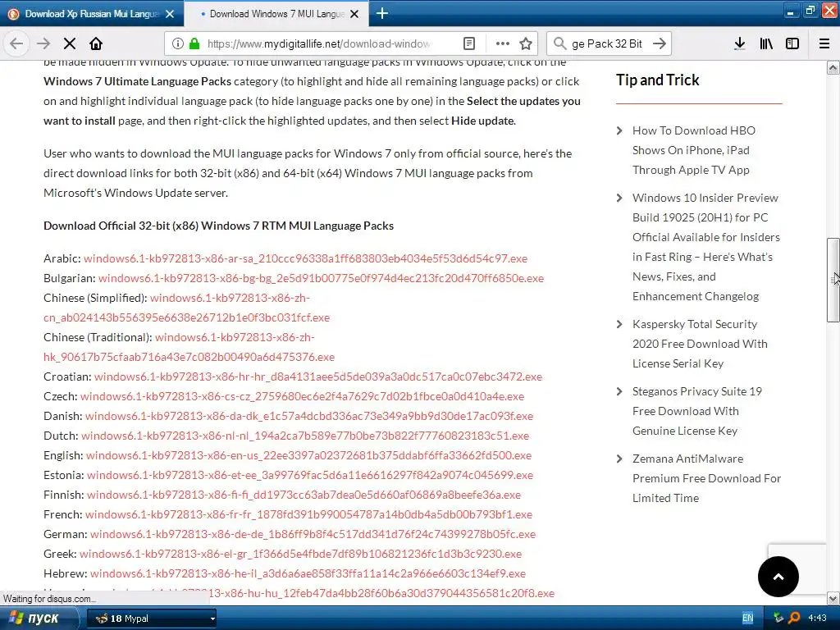Image resolution: width=840 pixels, height=630 pixels.
Task: Download the Bulgarian bg-bg language pack
Action: coord(321,278)
